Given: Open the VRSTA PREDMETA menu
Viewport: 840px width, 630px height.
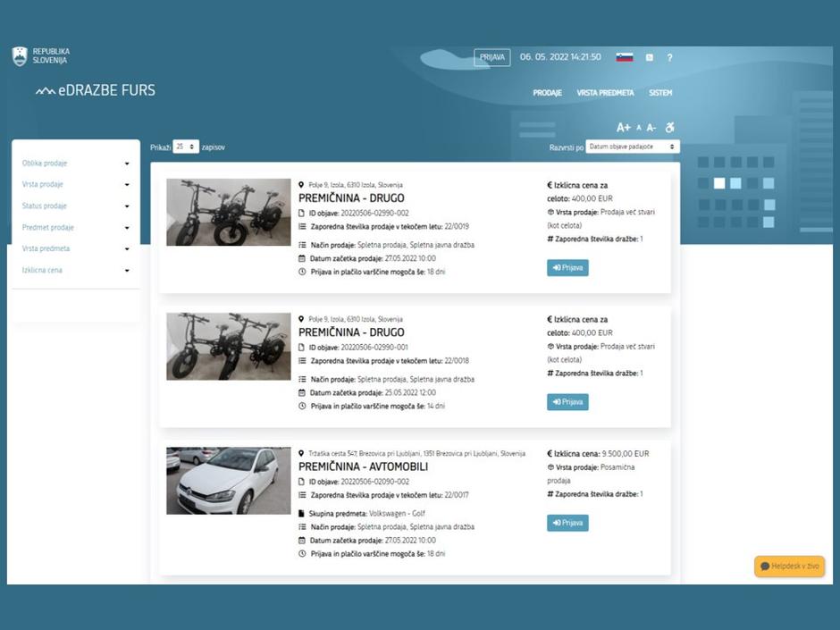Looking at the screenshot, I should tap(605, 93).
